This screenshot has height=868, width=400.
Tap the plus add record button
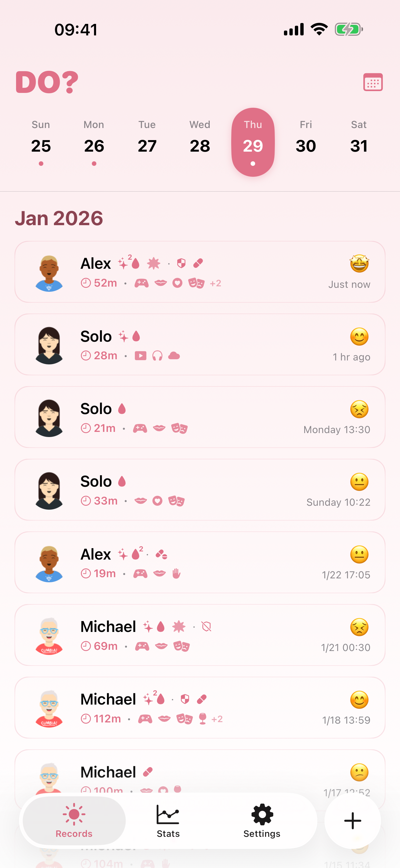pos(352,820)
